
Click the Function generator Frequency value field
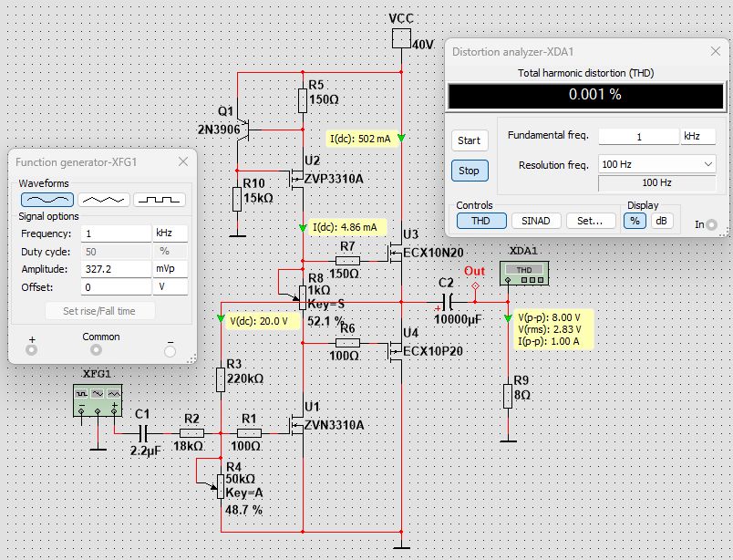[x=116, y=233]
